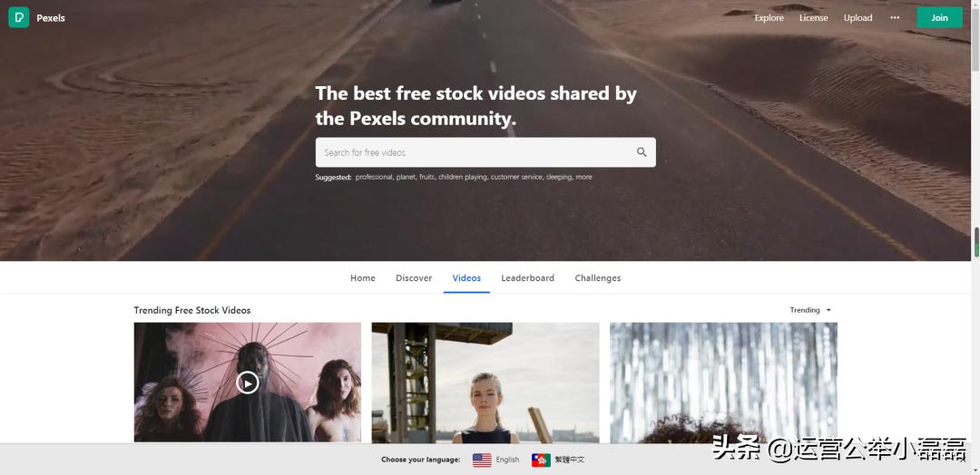Viewport: 980px width, 475px height.
Task: Open the Challenges tab
Action: pyautogui.click(x=597, y=278)
